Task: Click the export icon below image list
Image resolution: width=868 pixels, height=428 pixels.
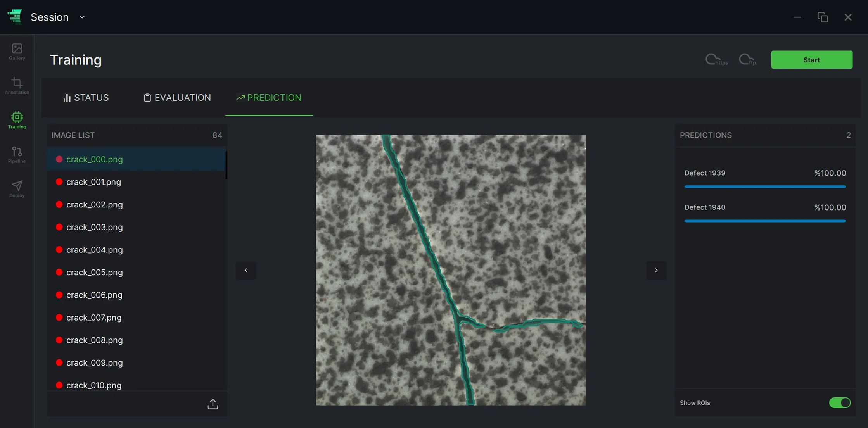Action: 213,404
